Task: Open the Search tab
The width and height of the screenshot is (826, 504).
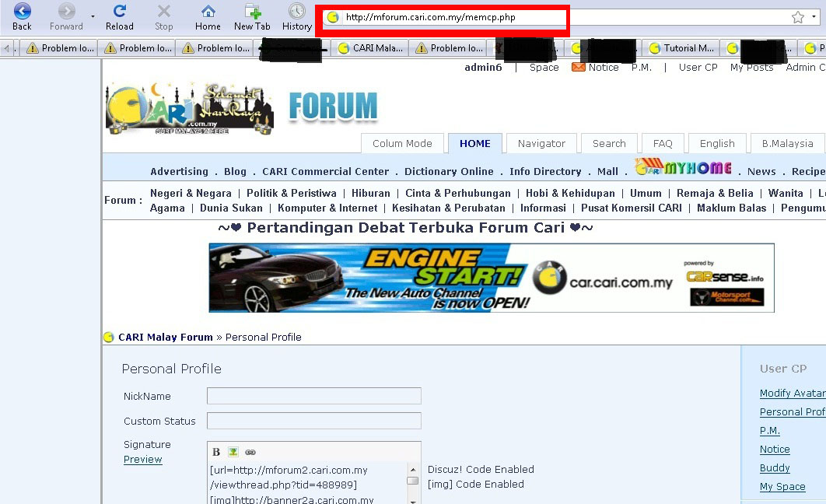Action: [609, 143]
